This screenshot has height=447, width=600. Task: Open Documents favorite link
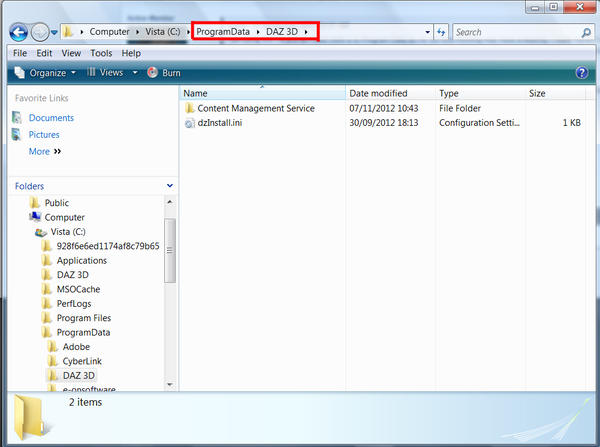point(51,118)
